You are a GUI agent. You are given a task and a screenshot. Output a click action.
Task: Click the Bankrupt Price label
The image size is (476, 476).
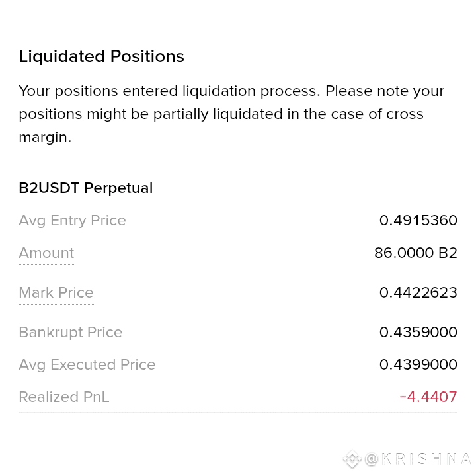[x=71, y=332]
